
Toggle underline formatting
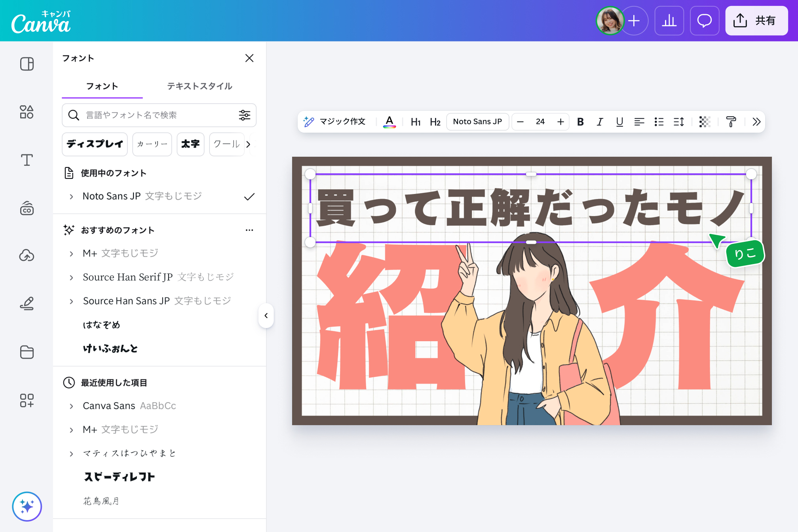[x=620, y=122]
